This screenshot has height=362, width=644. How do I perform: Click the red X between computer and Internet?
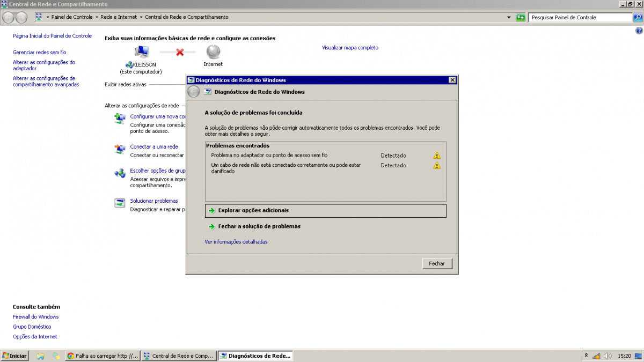(180, 52)
